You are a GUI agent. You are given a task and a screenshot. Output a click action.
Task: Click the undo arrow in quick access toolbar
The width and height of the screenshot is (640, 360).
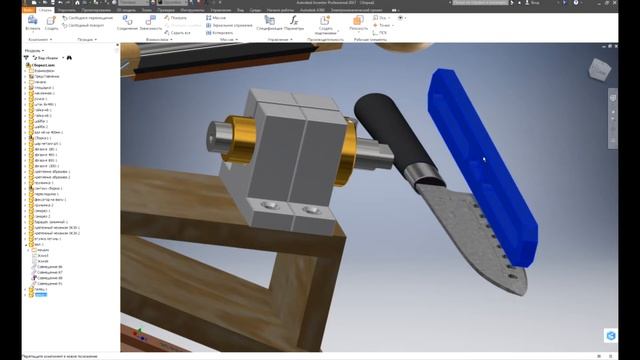(x=61, y=2)
